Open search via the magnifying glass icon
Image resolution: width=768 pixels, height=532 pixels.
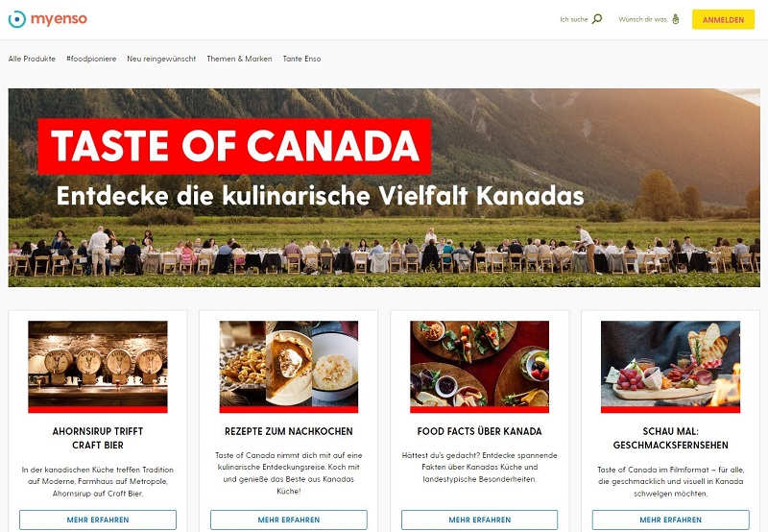(x=597, y=19)
